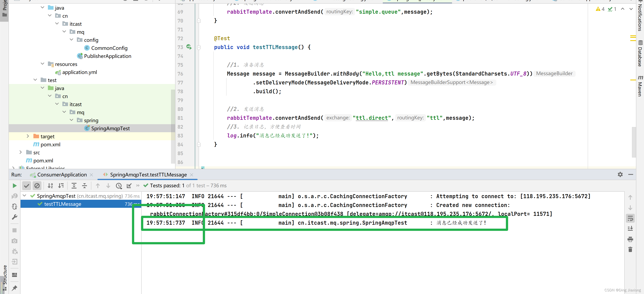This screenshot has height=294, width=644.
Task: Collapse SpringAmqpTest node in test results
Action: click(x=25, y=196)
